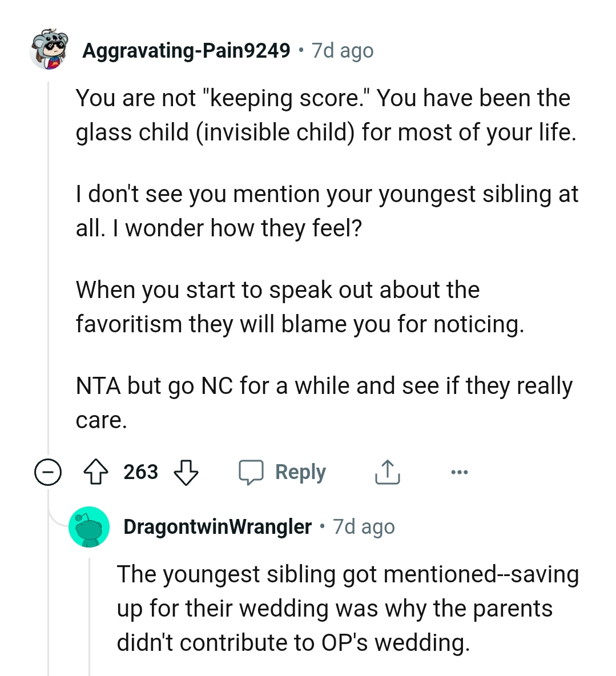Screen dimensions: 616x676
Task: Click the upward arrow next to the vote count
Action: (97, 472)
